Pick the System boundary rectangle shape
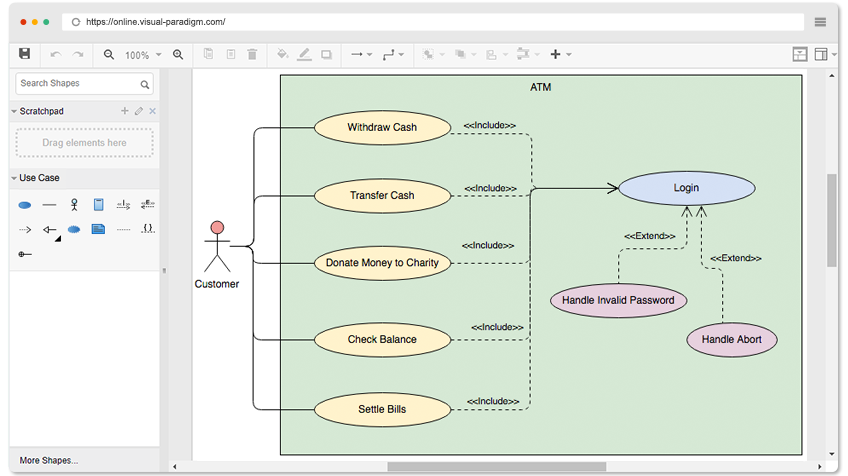This screenshot has height=476, width=848. click(98, 204)
